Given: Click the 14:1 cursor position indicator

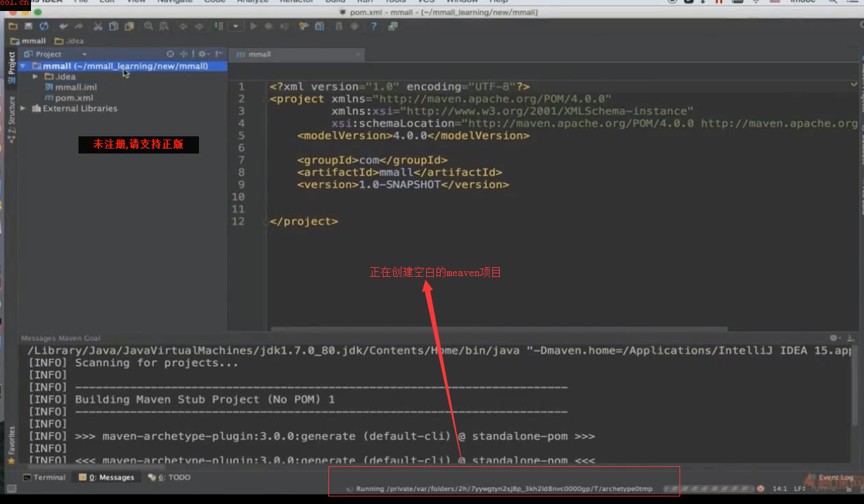Looking at the screenshot, I should click(779, 489).
